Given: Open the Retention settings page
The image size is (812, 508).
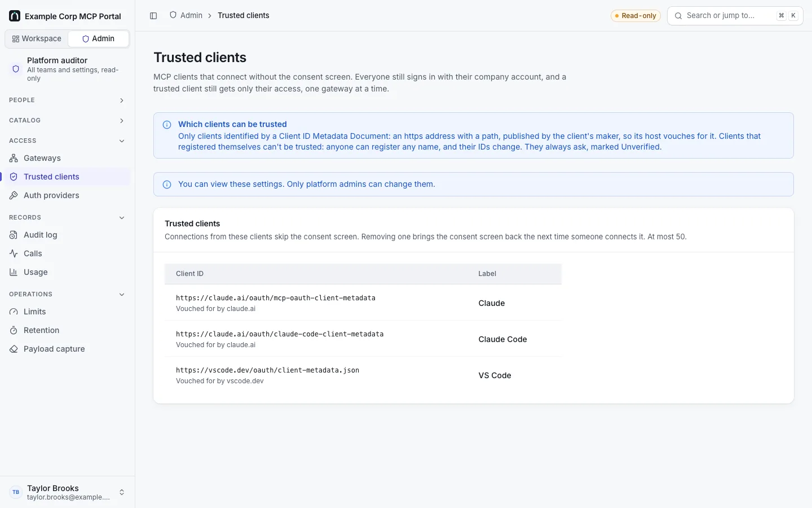Looking at the screenshot, I should tap(67, 330).
